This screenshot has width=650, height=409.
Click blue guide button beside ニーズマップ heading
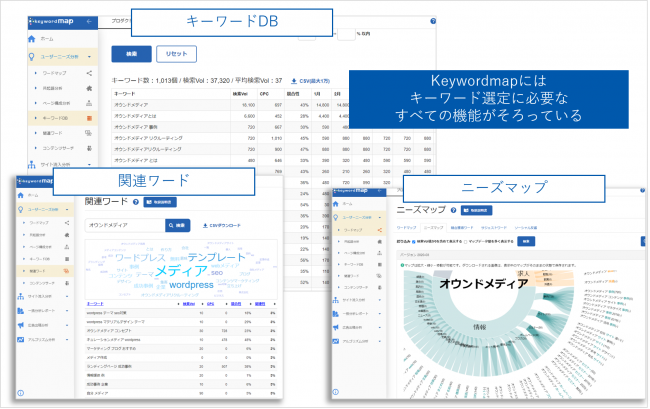click(476, 211)
